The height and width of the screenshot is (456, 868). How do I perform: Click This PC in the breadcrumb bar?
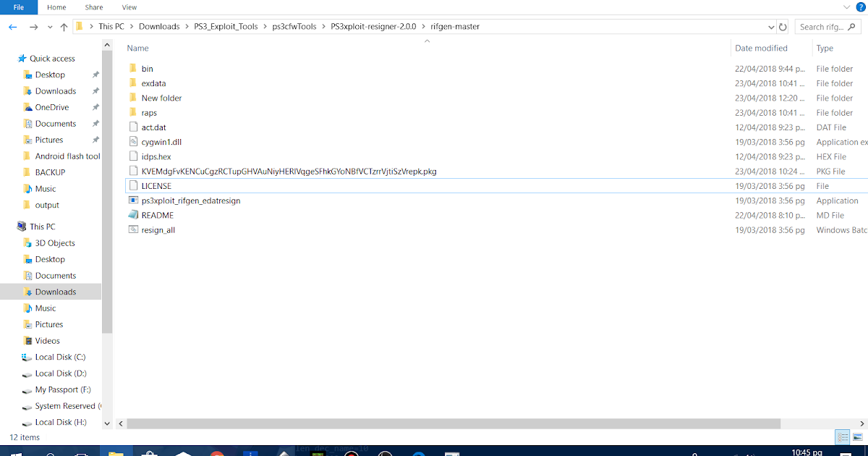111,26
